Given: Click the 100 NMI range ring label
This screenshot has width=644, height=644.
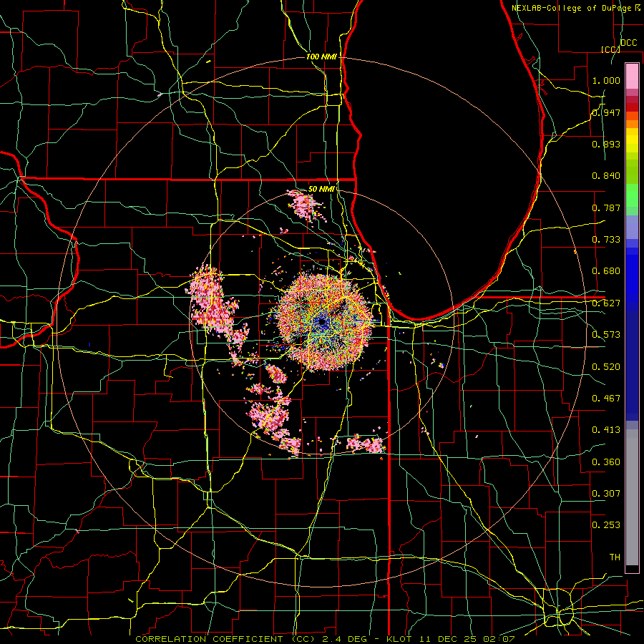Looking at the screenshot, I should click(x=321, y=57).
